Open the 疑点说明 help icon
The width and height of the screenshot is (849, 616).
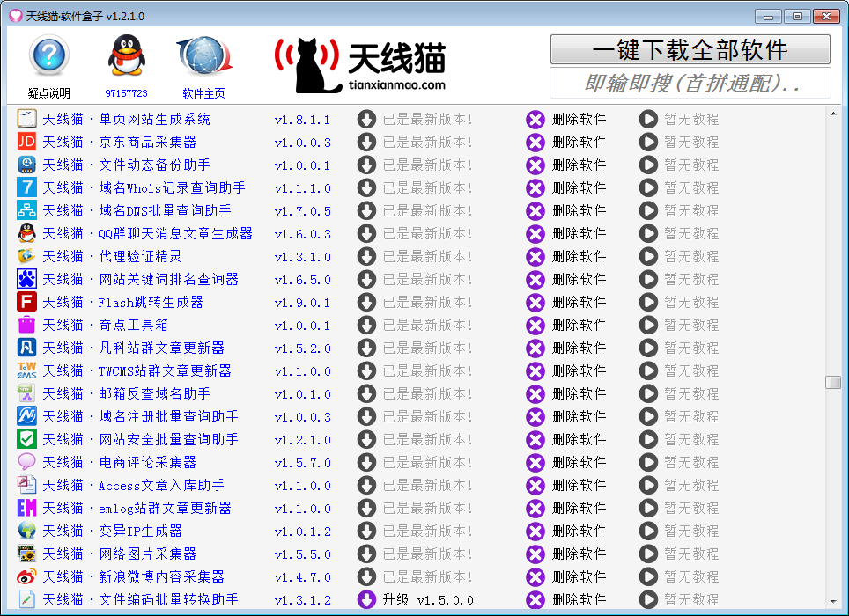point(48,55)
